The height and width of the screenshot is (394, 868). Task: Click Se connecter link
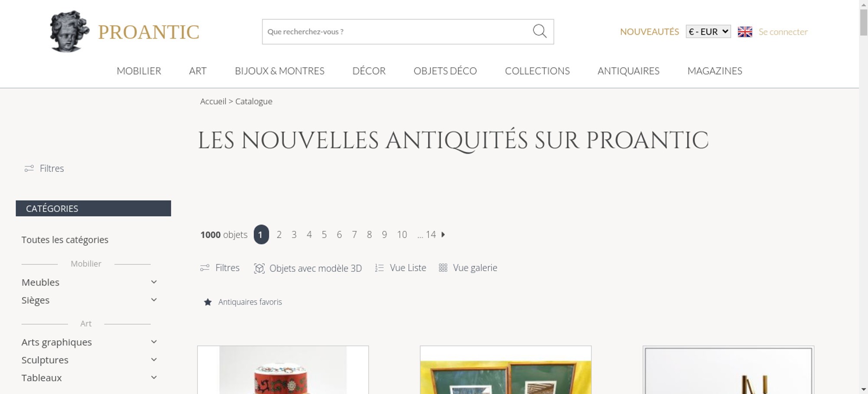point(783,32)
